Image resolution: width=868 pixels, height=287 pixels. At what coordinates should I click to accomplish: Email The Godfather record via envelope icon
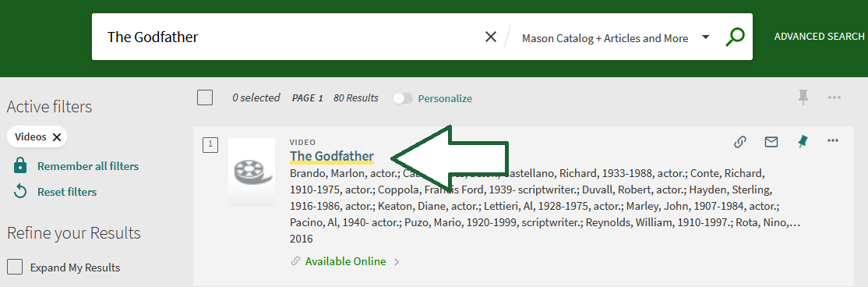(x=771, y=142)
